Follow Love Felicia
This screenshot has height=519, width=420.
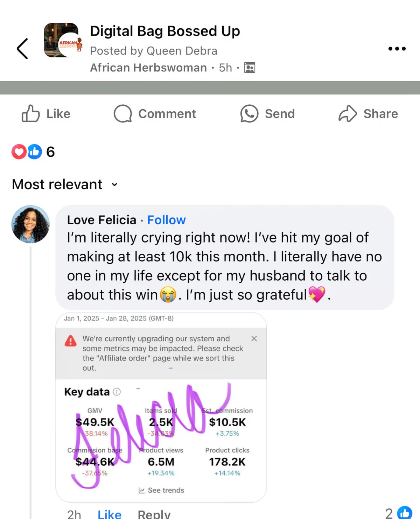click(x=166, y=220)
